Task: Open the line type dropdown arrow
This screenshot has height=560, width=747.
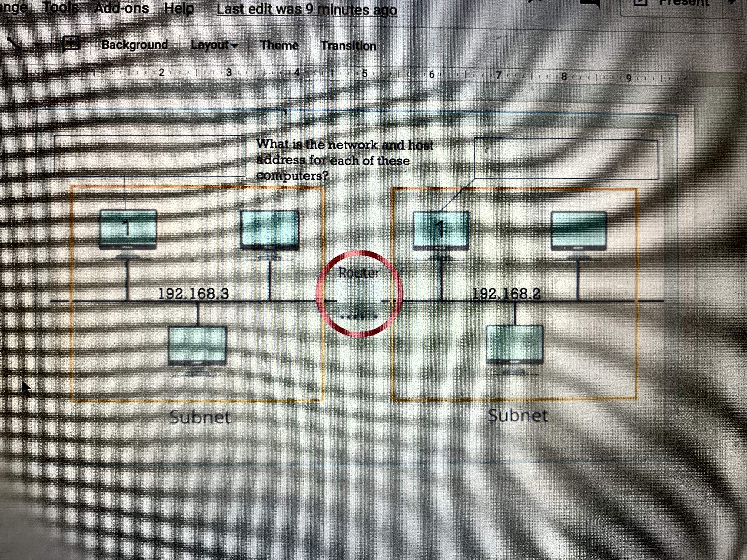Action: click(x=38, y=45)
